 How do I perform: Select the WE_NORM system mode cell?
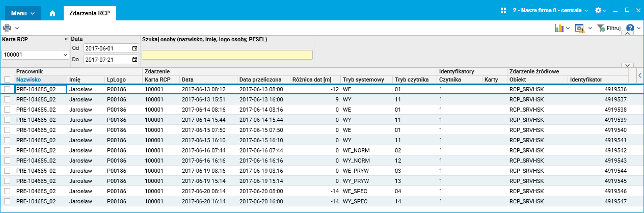[365, 150]
